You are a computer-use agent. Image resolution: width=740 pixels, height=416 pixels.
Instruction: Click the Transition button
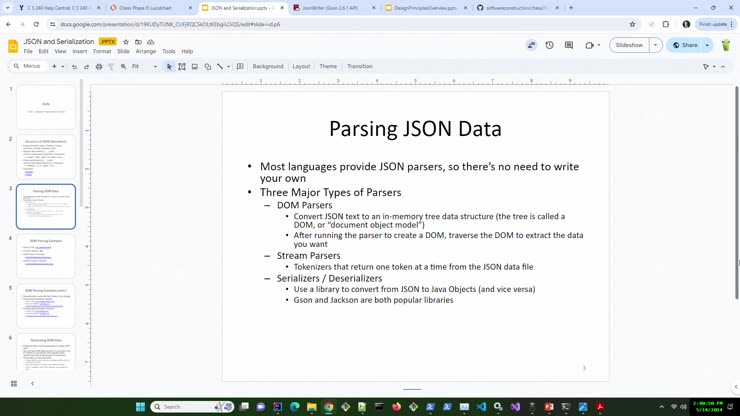pyautogui.click(x=359, y=67)
